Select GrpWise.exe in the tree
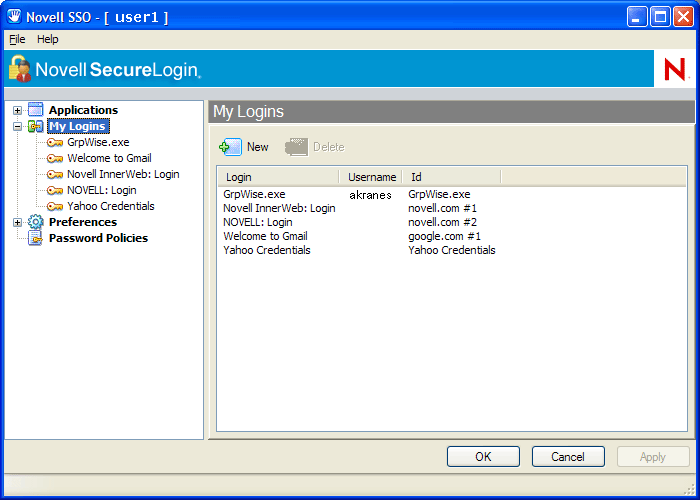This screenshot has height=500, width=700. click(x=98, y=142)
